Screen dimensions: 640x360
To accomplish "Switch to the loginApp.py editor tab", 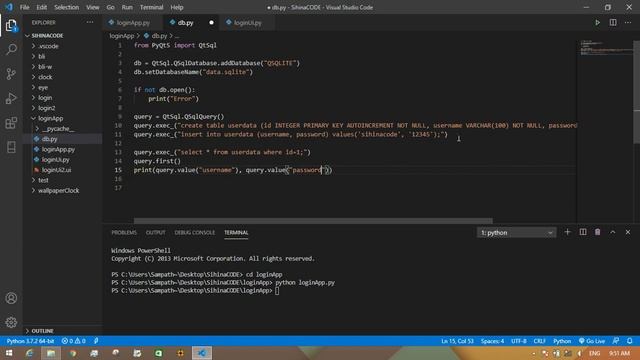I will pos(133,23).
